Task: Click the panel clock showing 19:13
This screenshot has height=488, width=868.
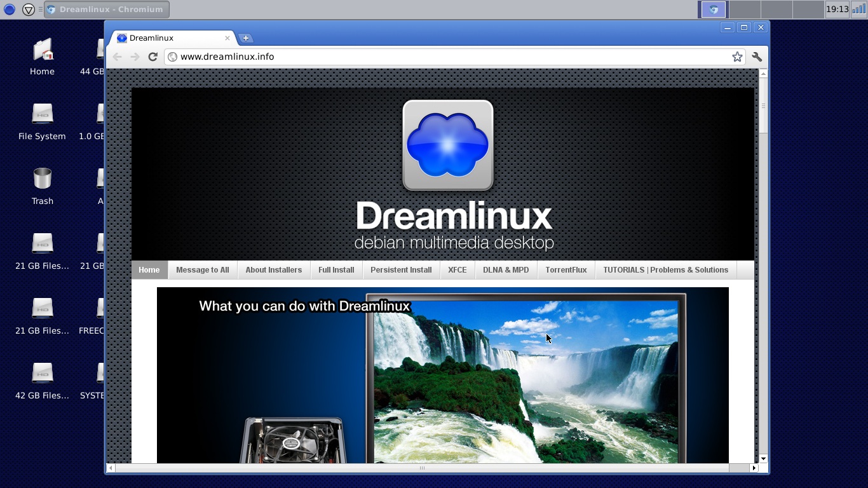Action: [x=837, y=10]
